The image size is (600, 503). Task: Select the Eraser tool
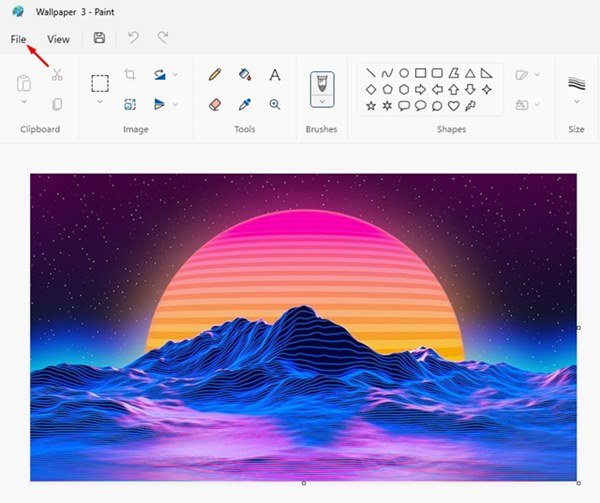(x=215, y=104)
